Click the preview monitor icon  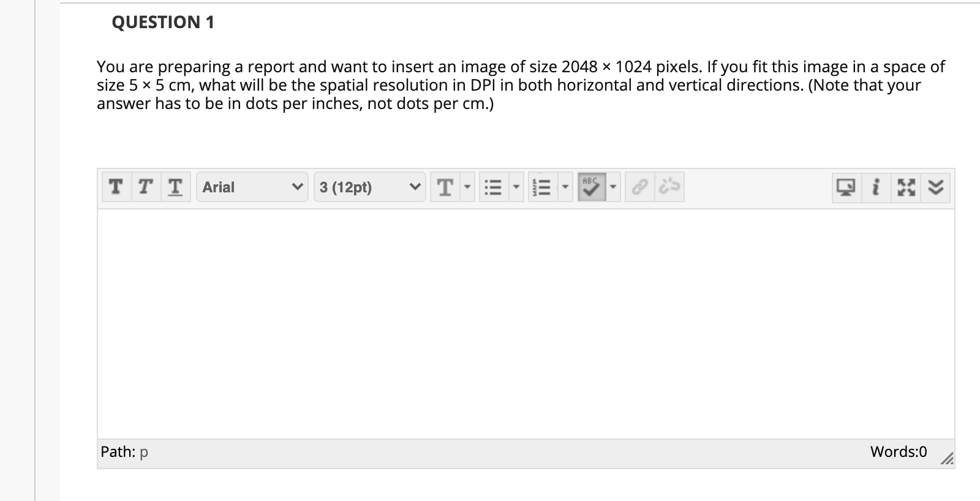pos(846,187)
